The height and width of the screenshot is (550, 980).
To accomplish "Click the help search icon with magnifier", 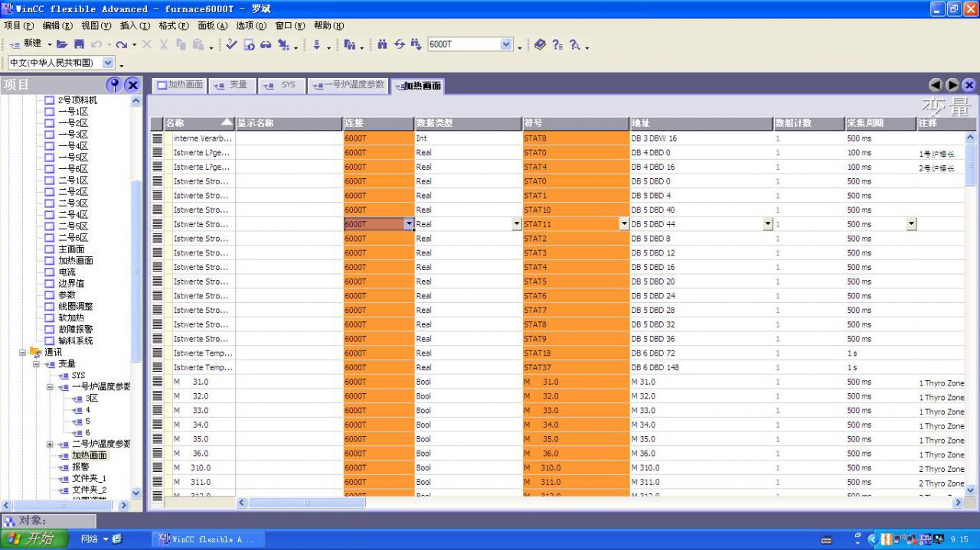I will pyautogui.click(x=574, y=44).
